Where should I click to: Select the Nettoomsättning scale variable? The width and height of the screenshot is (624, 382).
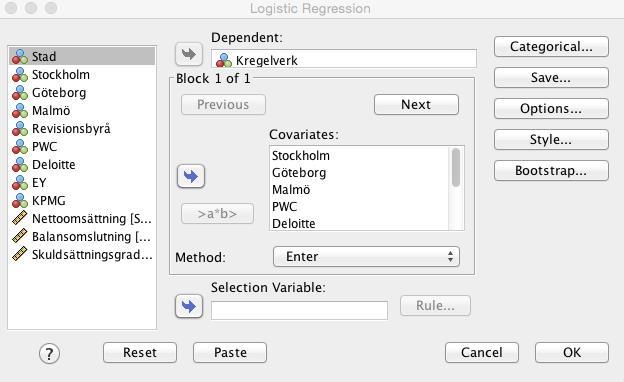click(x=82, y=218)
